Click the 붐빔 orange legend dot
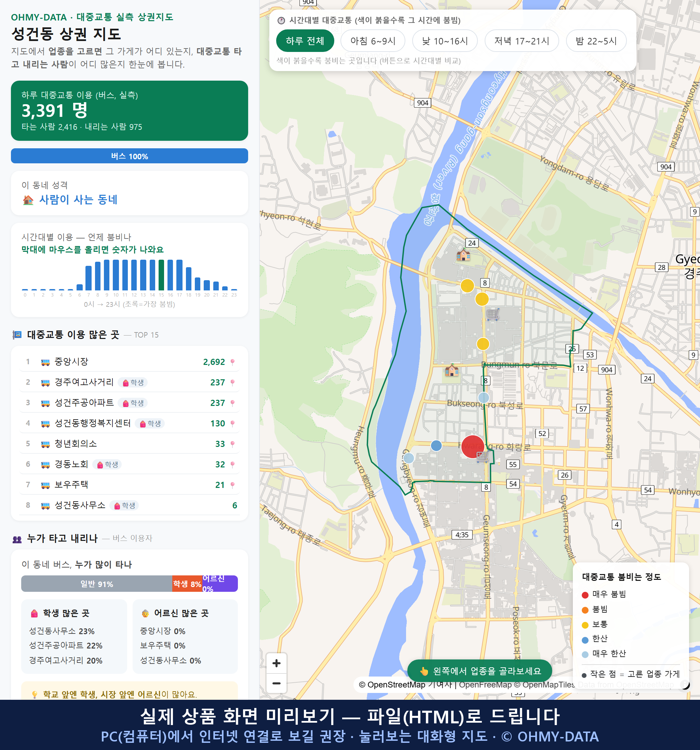This screenshot has width=700, height=750. 585,610
